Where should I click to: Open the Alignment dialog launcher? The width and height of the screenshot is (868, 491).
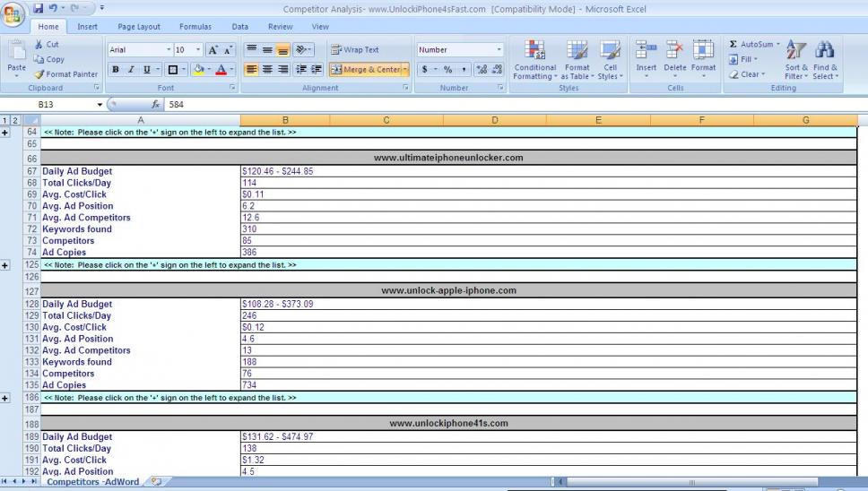click(x=406, y=88)
